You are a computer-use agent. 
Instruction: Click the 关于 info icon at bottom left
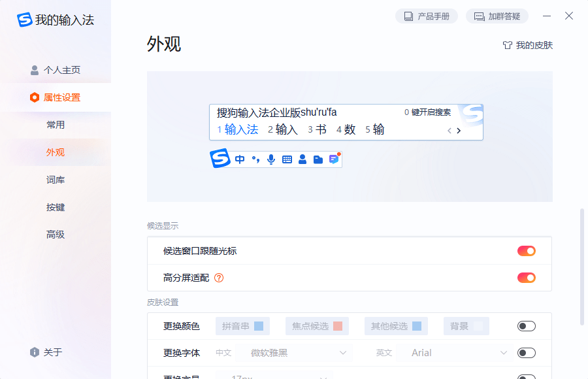[33, 352]
